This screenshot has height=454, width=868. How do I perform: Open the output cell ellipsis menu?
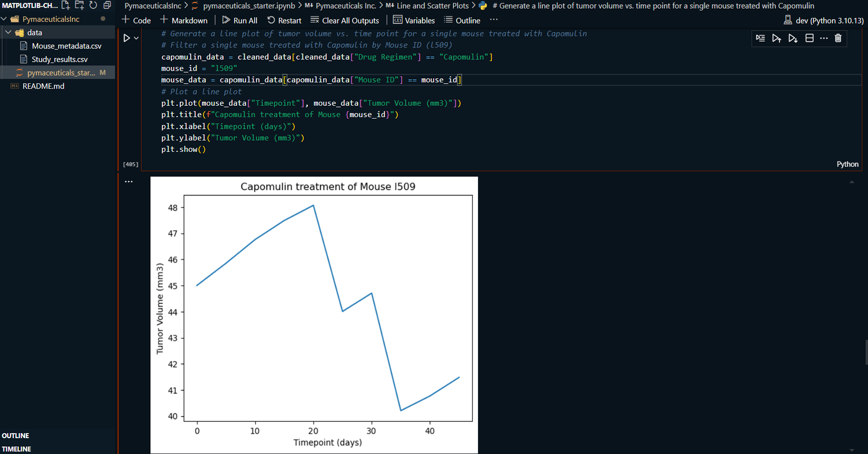[129, 181]
